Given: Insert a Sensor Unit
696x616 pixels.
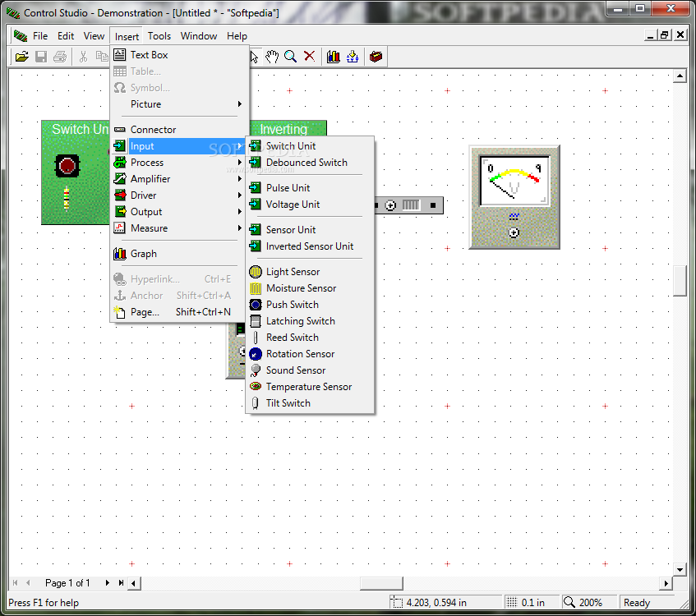Looking at the screenshot, I should point(310,229).
